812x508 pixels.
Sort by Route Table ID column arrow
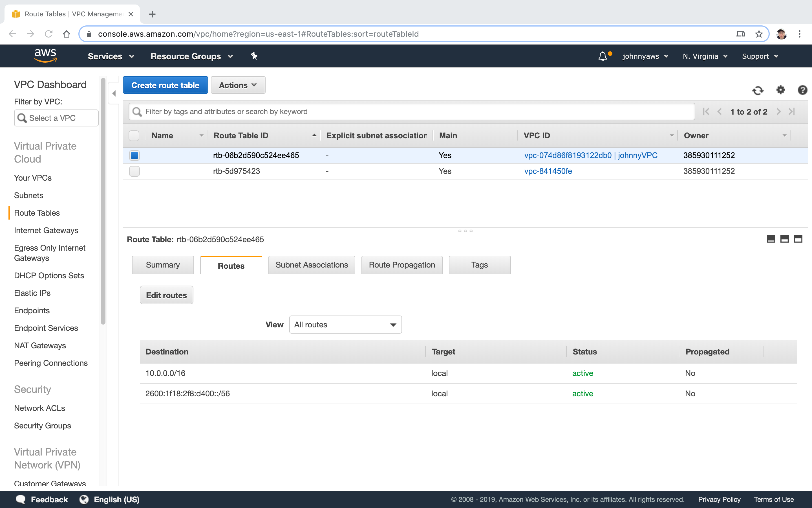pyautogui.click(x=314, y=135)
